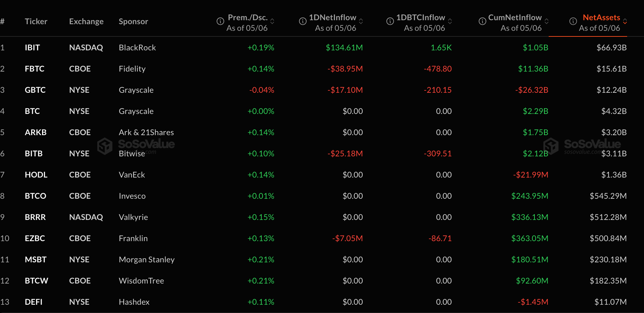Click the info icon beside CumNetInflow

point(483,21)
